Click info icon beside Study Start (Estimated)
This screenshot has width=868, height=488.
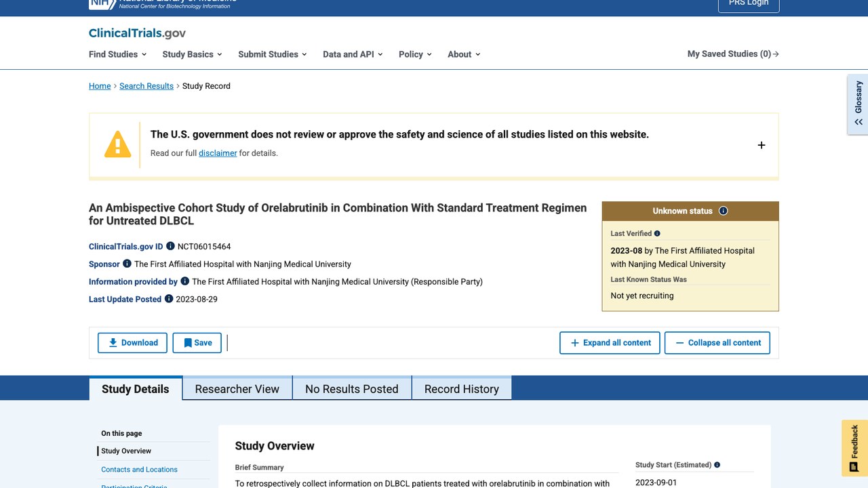point(717,465)
